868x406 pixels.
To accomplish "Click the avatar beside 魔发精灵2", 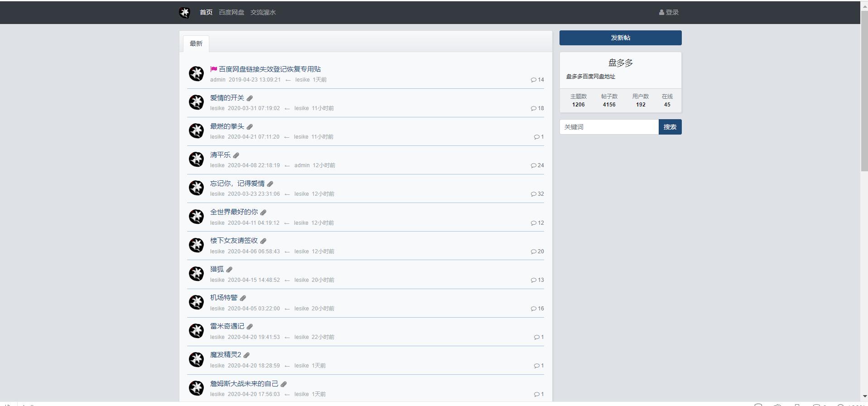I will 196,359.
